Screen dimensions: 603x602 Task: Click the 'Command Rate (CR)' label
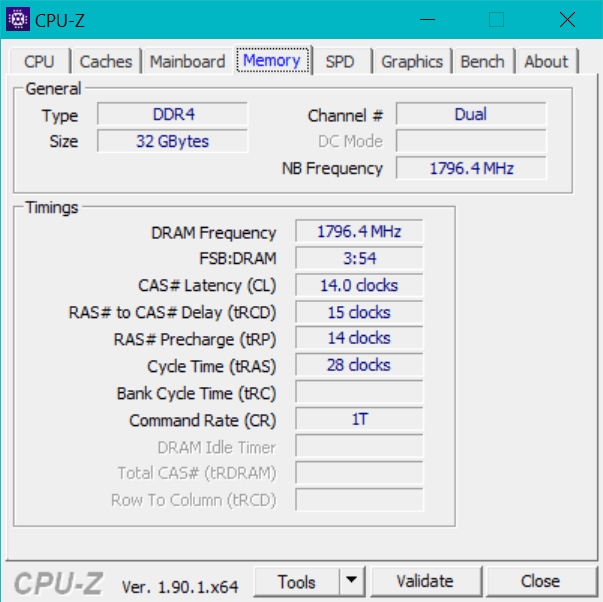pos(203,420)
